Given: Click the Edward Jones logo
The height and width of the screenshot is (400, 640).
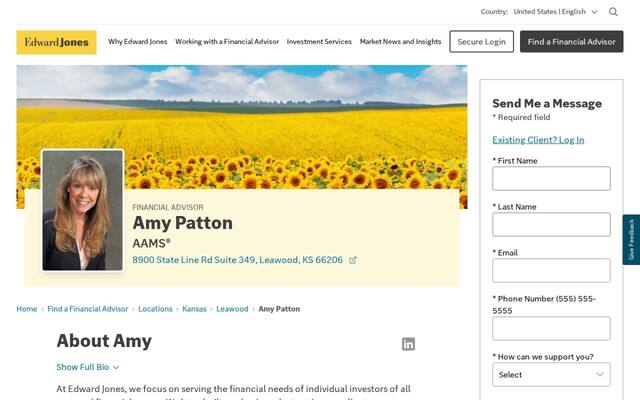Looking at the screenshot, I should coord(56,42).
